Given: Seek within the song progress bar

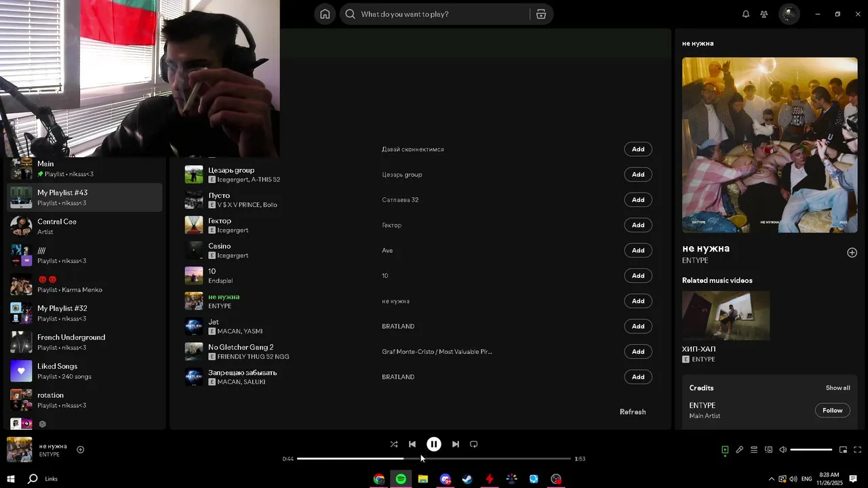Looking at the screenshot, I should point(434,459).
